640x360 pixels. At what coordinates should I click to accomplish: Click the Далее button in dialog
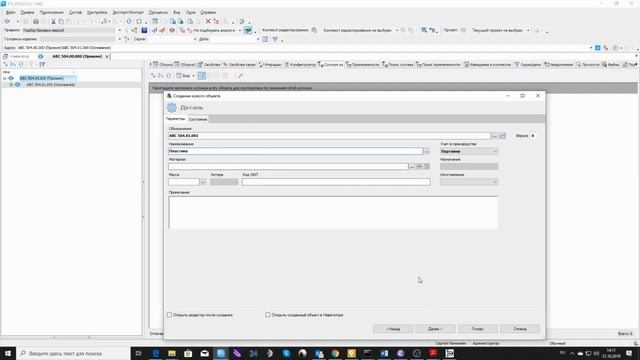(x=435, y=329)
